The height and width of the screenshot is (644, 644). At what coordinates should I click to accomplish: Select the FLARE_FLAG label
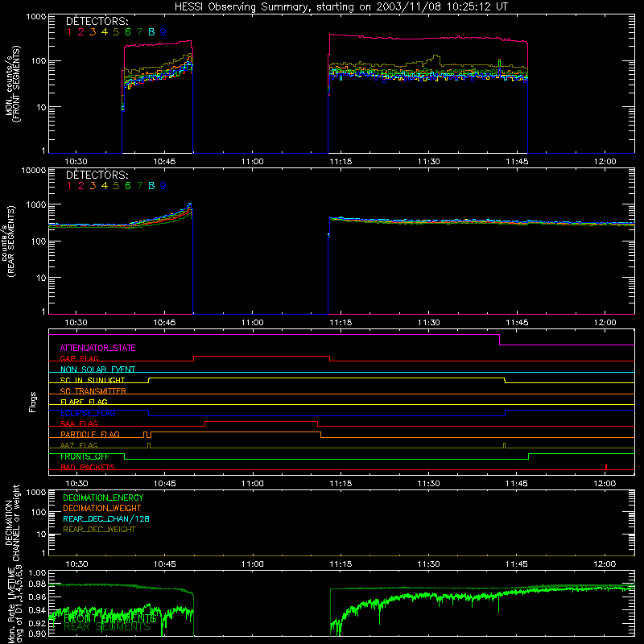tap(84, 402)
